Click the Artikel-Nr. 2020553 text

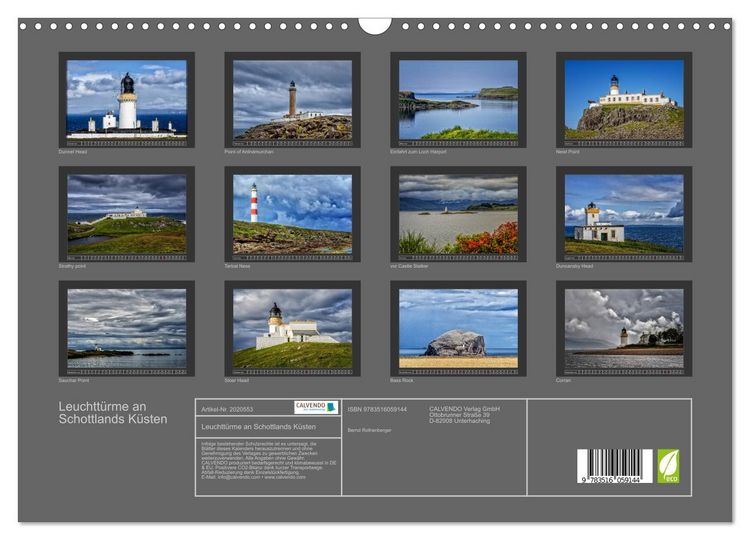click(x=227, y=409)
